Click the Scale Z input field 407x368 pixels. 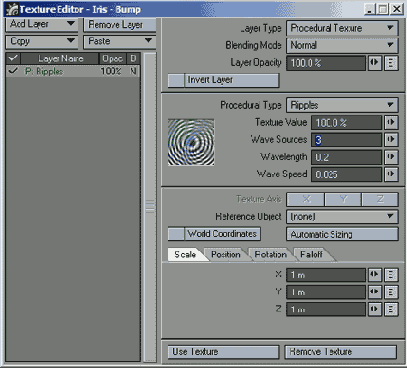click(x=326, y=310)
